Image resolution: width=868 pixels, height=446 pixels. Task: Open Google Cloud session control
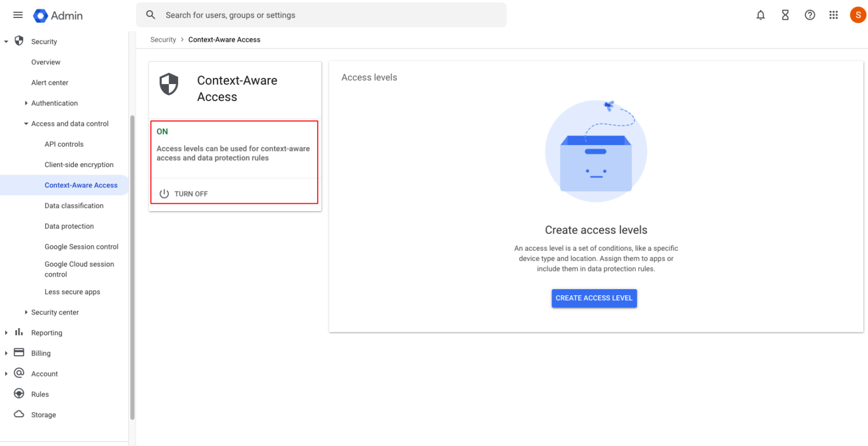(79, 269)
